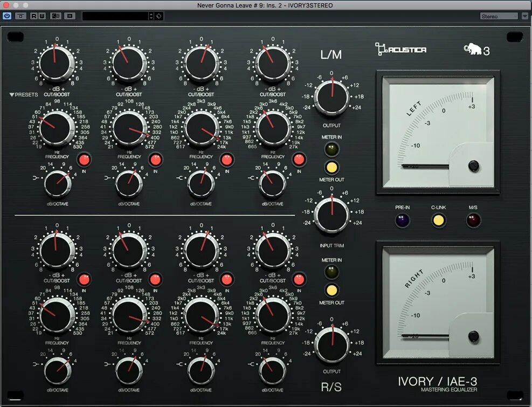
Task: Click L/M band 4 dB/Octave knob
Action: [x=272, y=184]
